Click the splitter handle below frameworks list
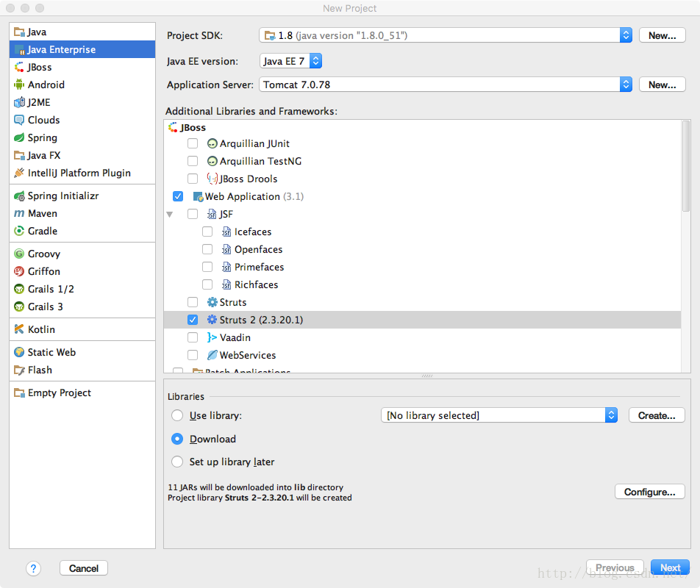 [x=426, y=376]
